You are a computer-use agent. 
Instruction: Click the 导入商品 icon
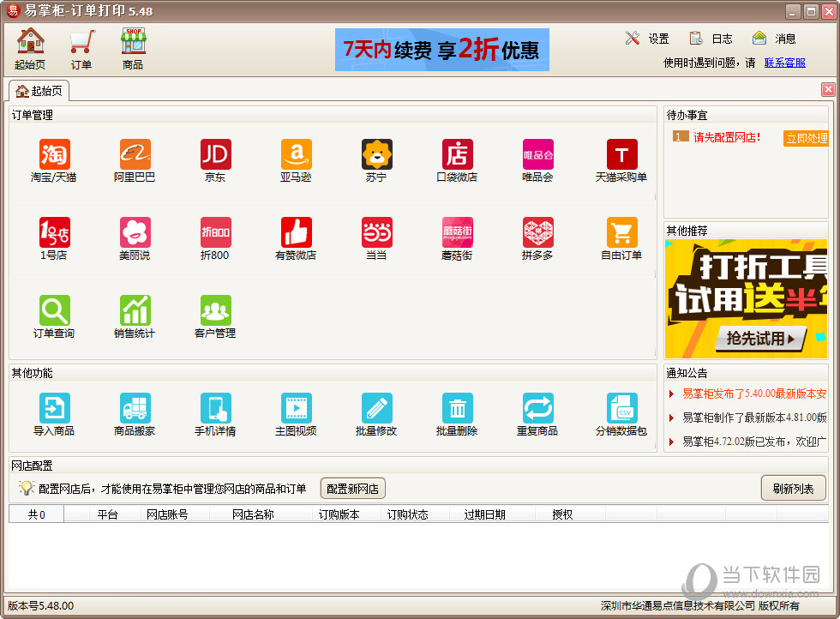click(54, 408)
